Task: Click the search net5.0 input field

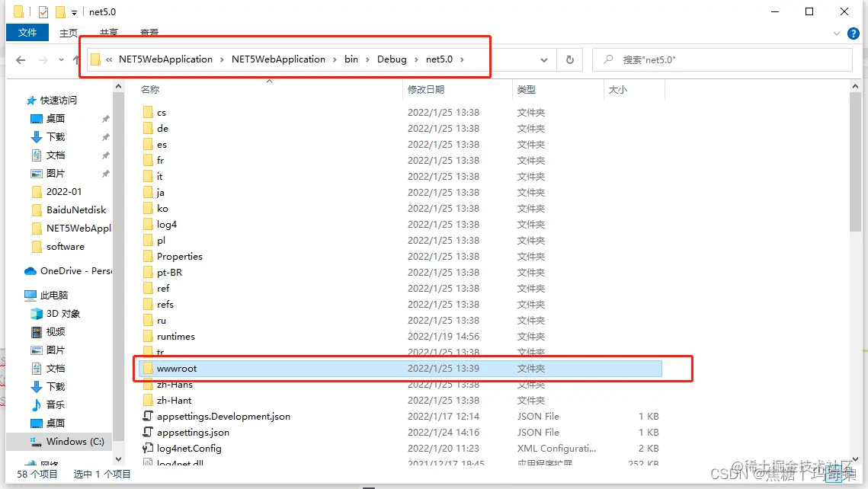Action: [x=722, y=59]
